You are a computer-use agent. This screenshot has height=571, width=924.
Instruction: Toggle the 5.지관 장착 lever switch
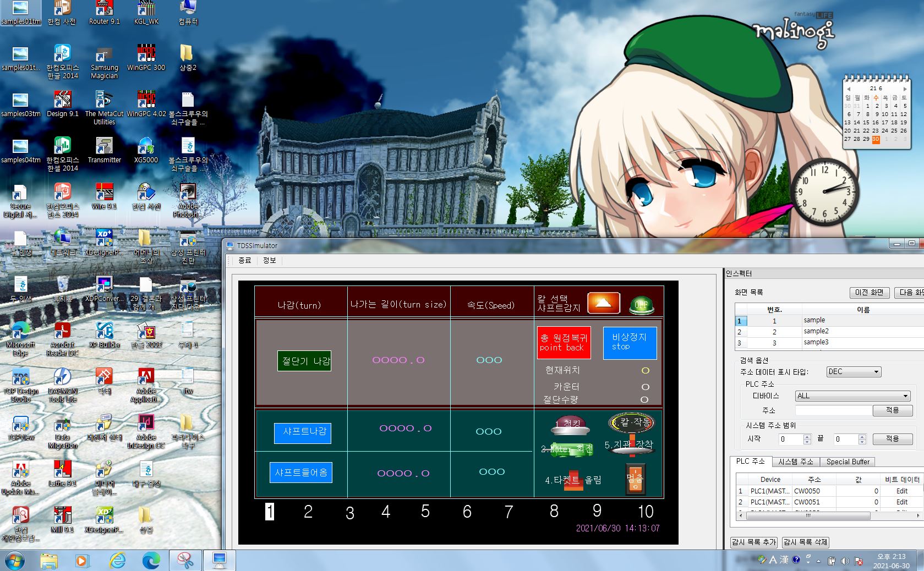(632, 446)
